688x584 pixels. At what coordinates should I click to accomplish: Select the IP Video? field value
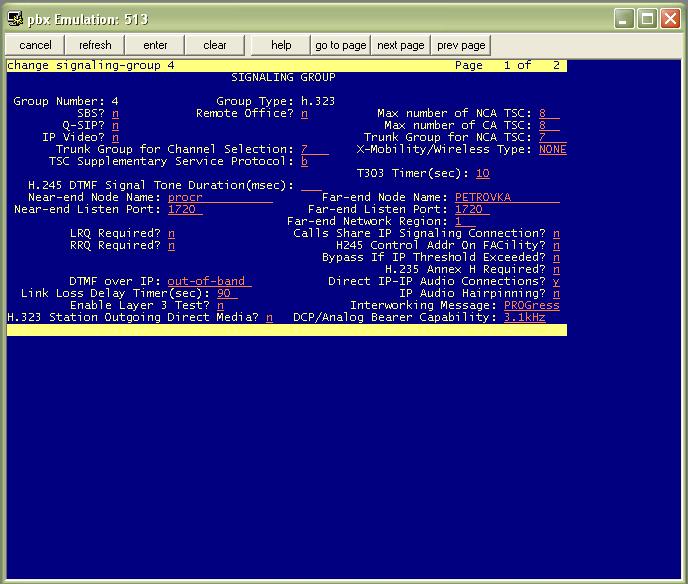115,137
